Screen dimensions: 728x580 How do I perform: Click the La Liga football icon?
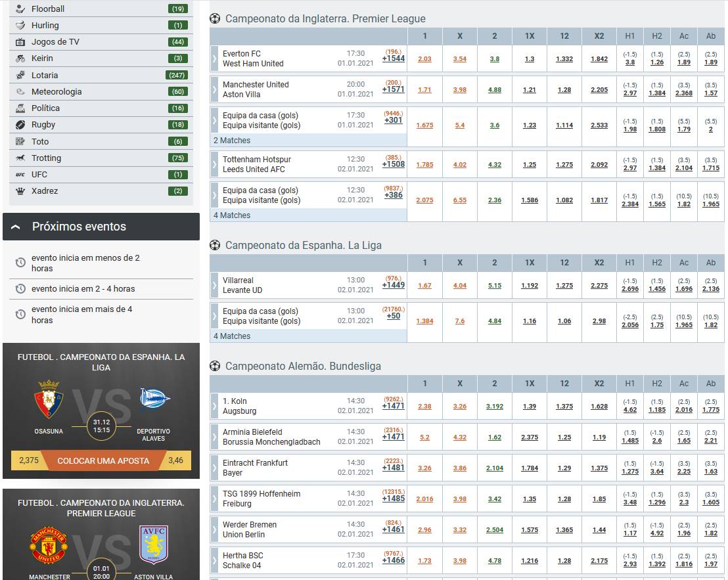(214, 245)
